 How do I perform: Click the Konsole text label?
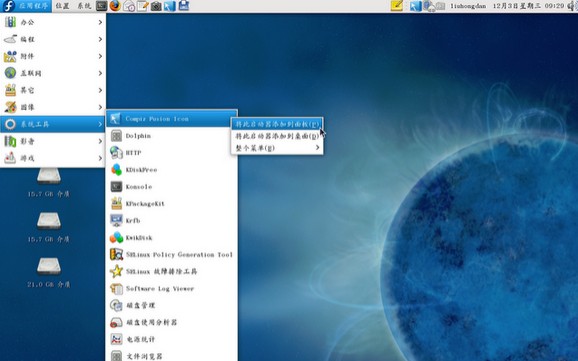pyautogui.click(x=139, y=187)
